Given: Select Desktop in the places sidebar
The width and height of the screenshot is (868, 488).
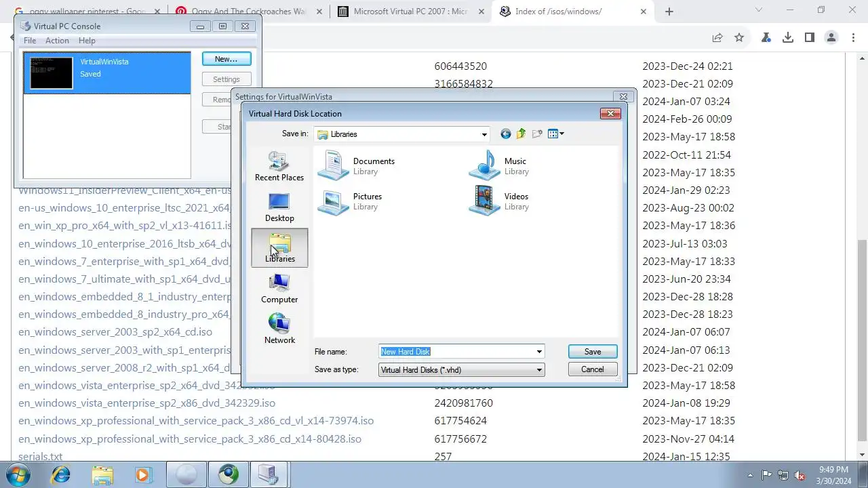Looking at the screenshot, I should pyautogui.click(x=279, y=207).
